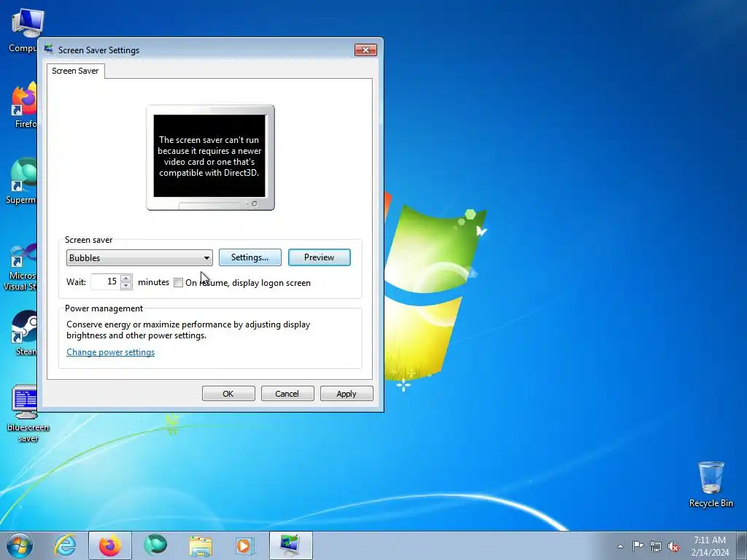747x560 pixels.
Task: Click the Show desktop strip after the clock
Action: pos(741,545)
